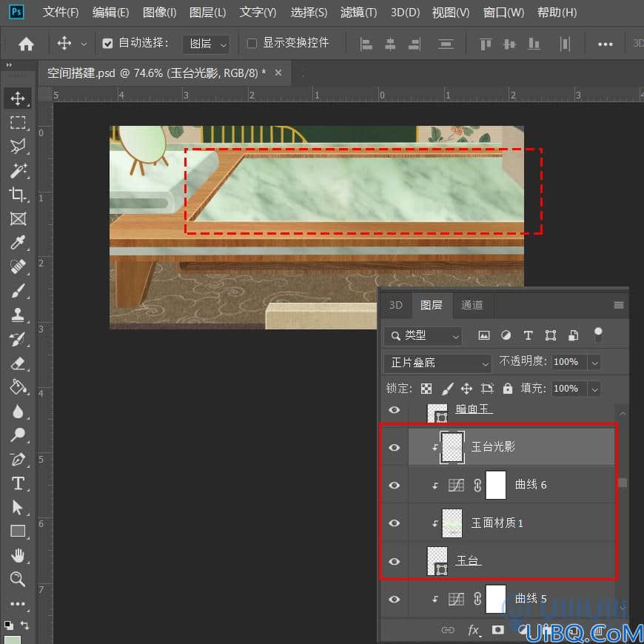Hide the 曲线 6 layer
644x644 pixels.
[395, 485]
